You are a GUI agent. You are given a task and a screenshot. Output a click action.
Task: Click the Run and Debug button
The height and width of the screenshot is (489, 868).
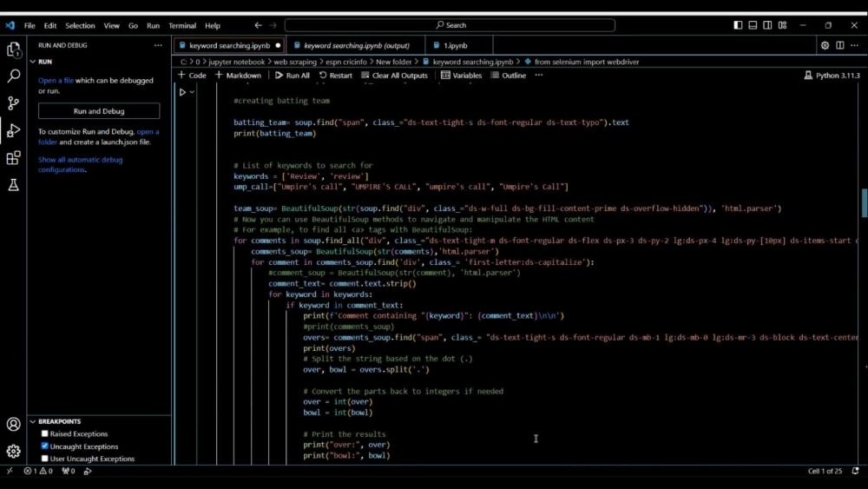[99, 111]
